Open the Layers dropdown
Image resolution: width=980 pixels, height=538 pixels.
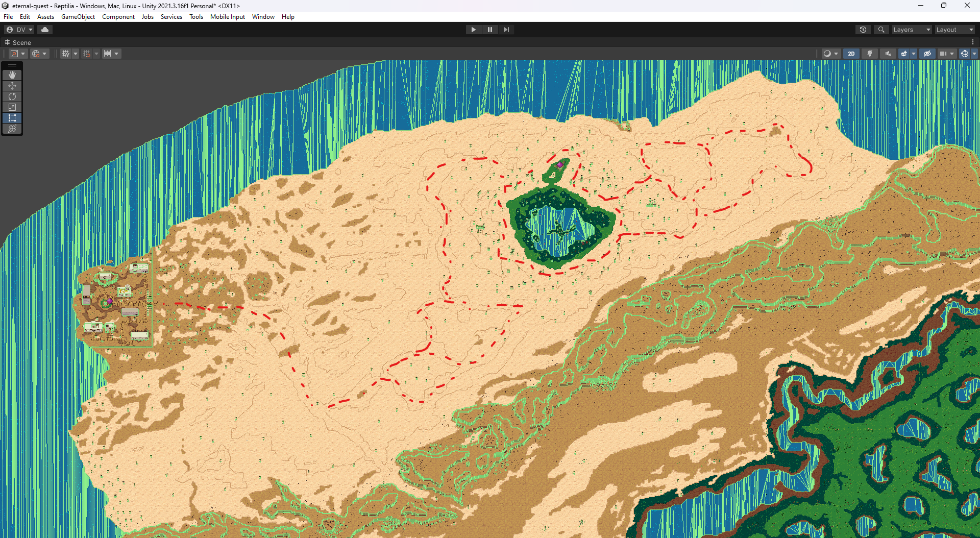(x=911, y=30)
